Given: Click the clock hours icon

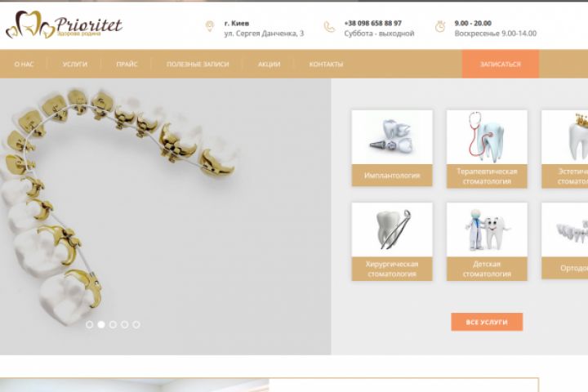Looking at the screenshot, I should [x=440, y=27].
